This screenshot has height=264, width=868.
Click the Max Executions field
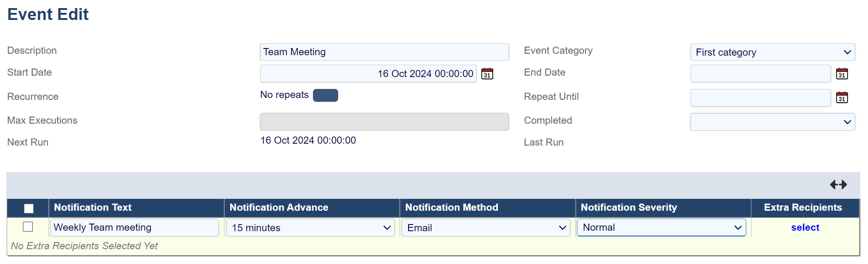(384, 122)
